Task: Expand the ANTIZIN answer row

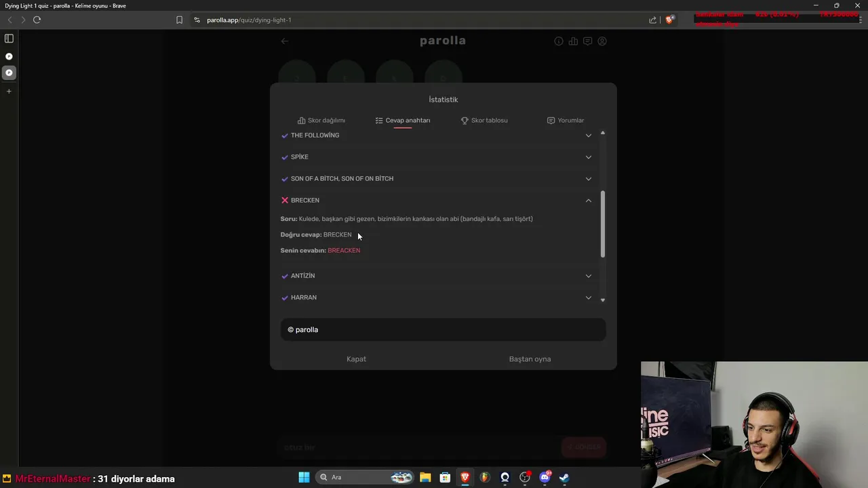Action: [437, 276]
